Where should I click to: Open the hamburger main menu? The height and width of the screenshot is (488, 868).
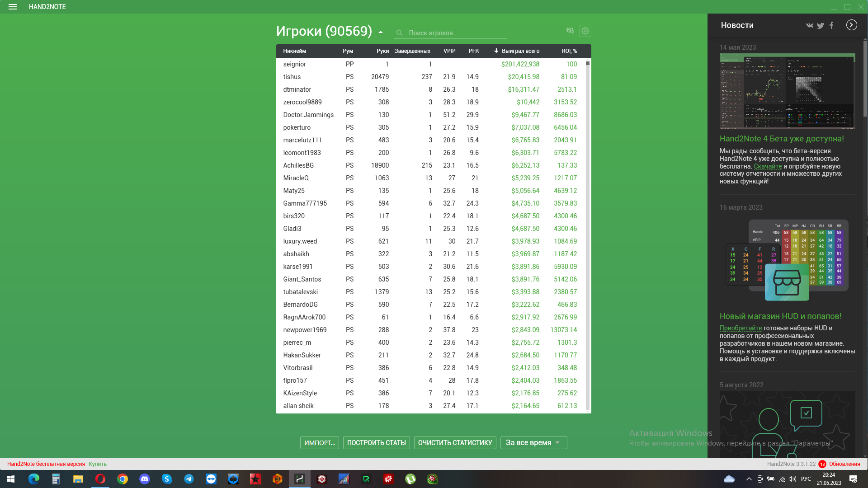13,7
